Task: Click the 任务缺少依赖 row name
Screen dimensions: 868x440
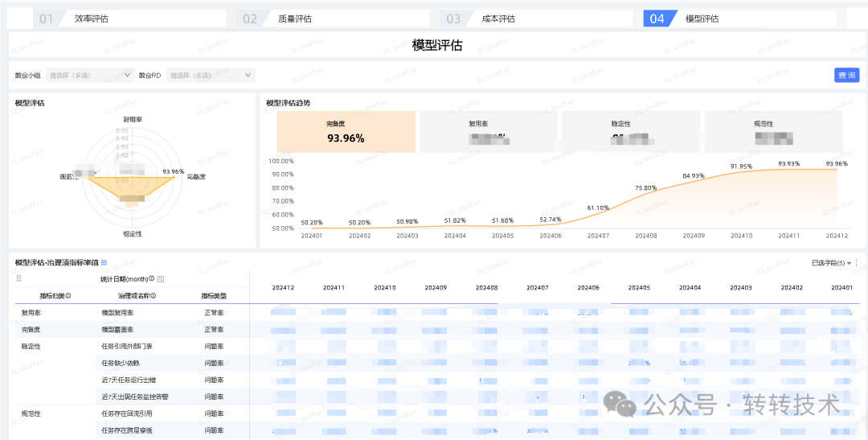Action: pyautogui.click(x=121, y=363)
